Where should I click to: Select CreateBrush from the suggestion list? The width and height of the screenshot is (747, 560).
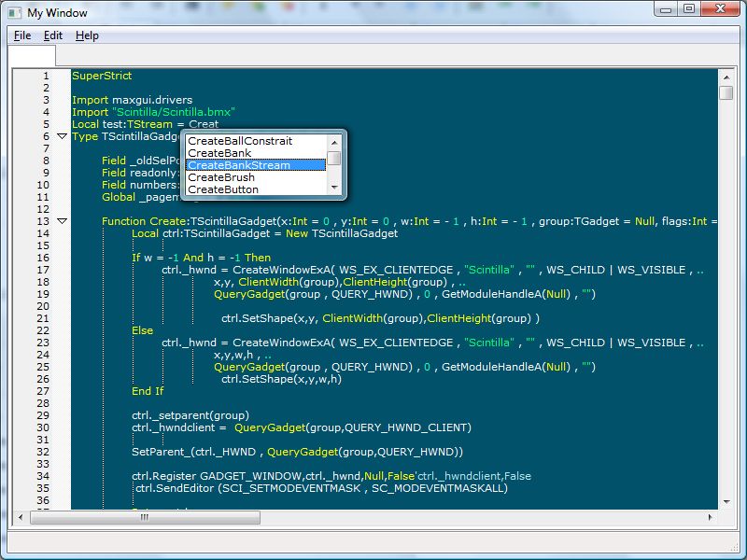221,177
